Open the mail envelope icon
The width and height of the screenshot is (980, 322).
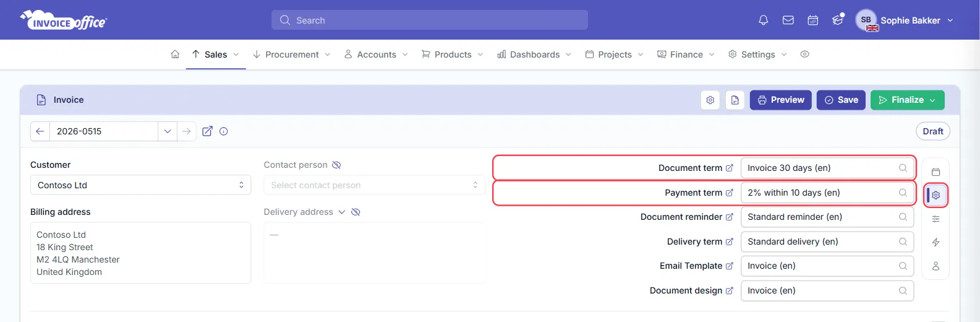(788, 20)
